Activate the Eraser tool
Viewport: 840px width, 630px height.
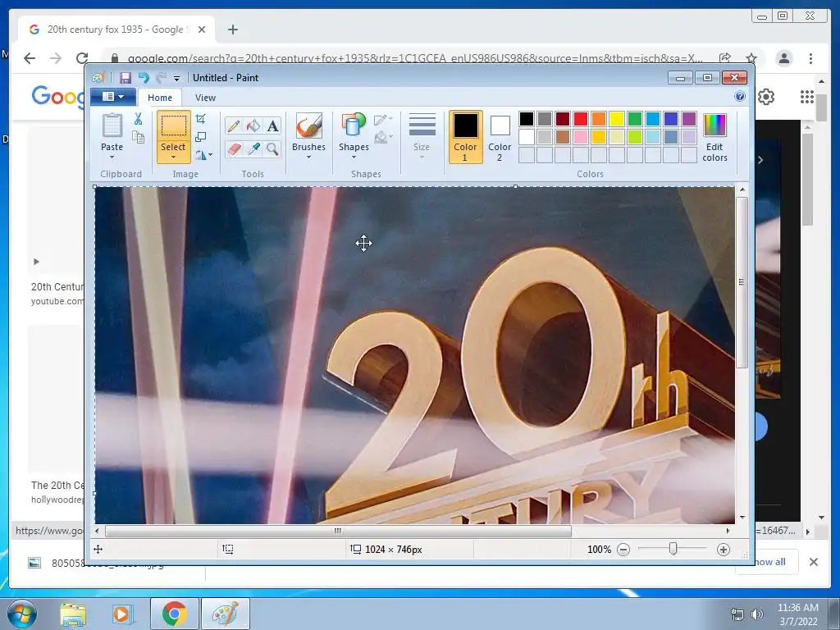[x=234, y=148]
